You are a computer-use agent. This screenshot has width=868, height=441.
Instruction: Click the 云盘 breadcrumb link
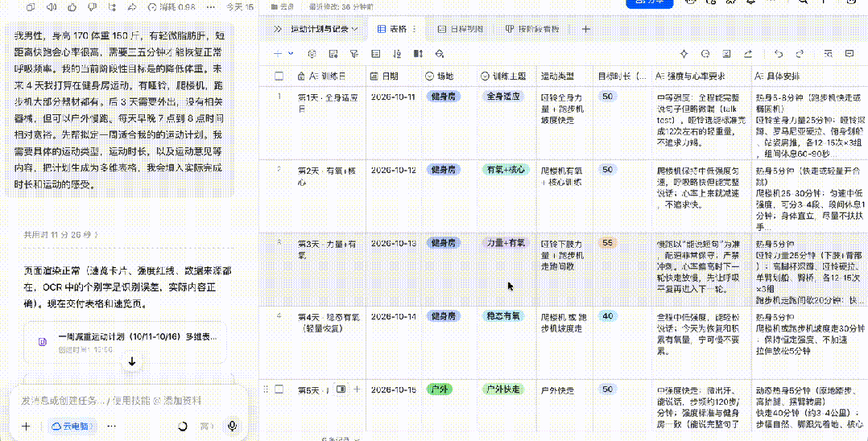point(283,7)
